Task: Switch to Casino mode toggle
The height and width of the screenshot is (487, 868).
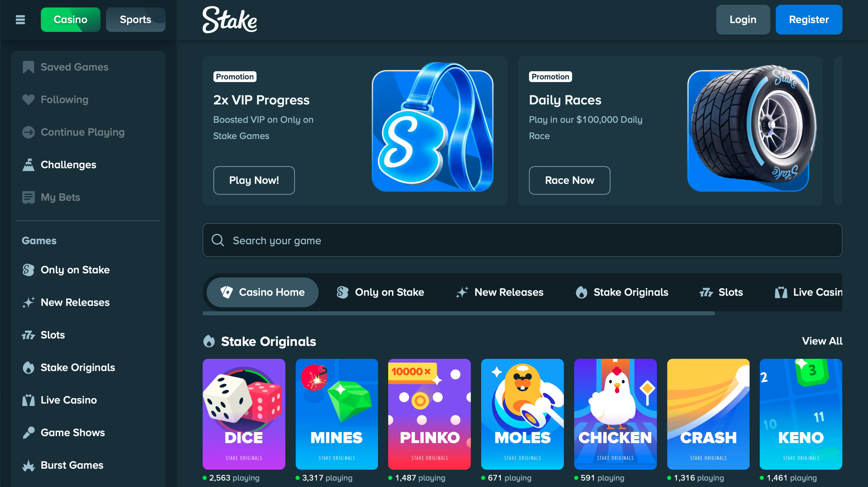Action: pyautogui.click(x=71, y=20)
